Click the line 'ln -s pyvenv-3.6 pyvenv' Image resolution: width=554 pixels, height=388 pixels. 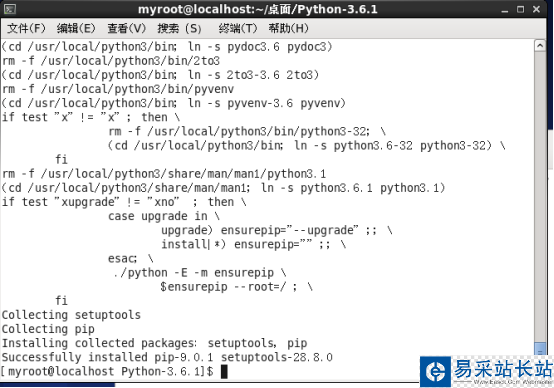(x=173, y=103)
